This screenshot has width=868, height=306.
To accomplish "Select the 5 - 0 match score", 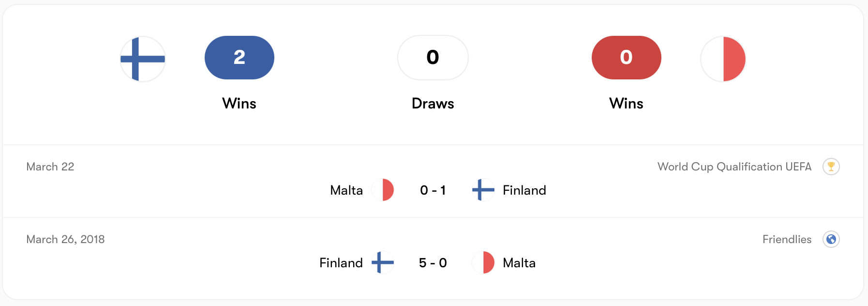I will point(433,263).
